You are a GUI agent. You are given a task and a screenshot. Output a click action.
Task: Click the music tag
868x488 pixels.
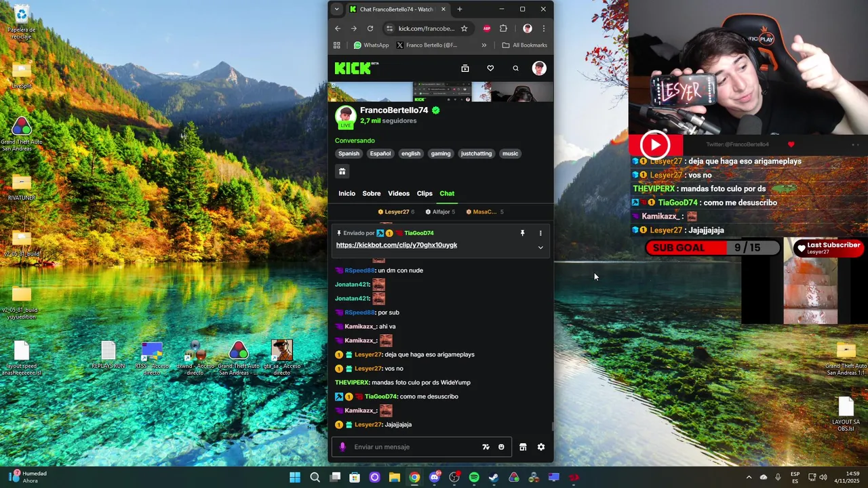click(511, 154)
